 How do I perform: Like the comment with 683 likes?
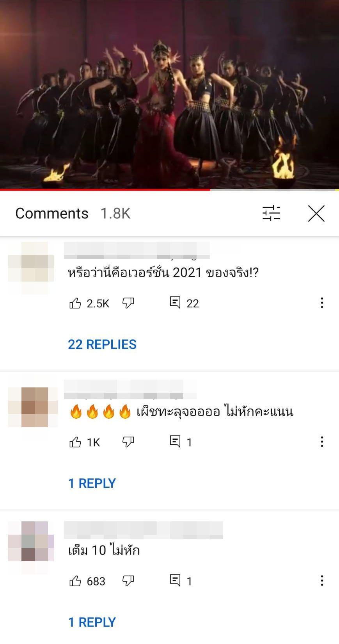point(75,581)
